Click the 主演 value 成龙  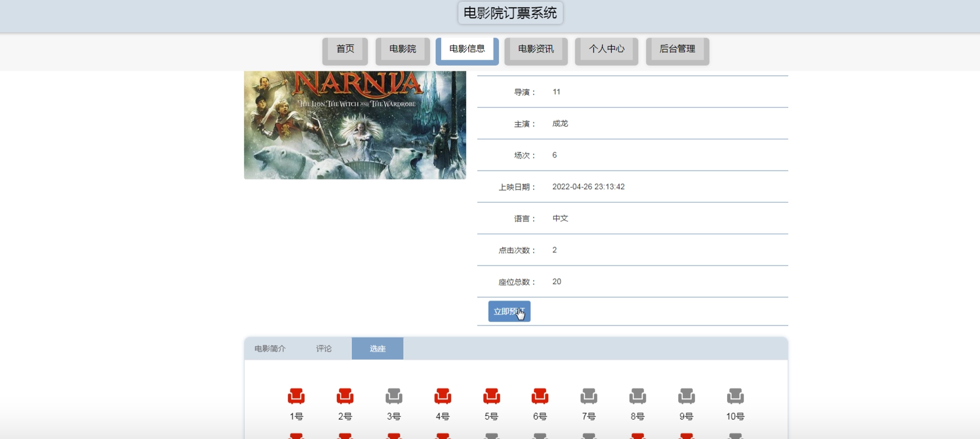point(560,123)
